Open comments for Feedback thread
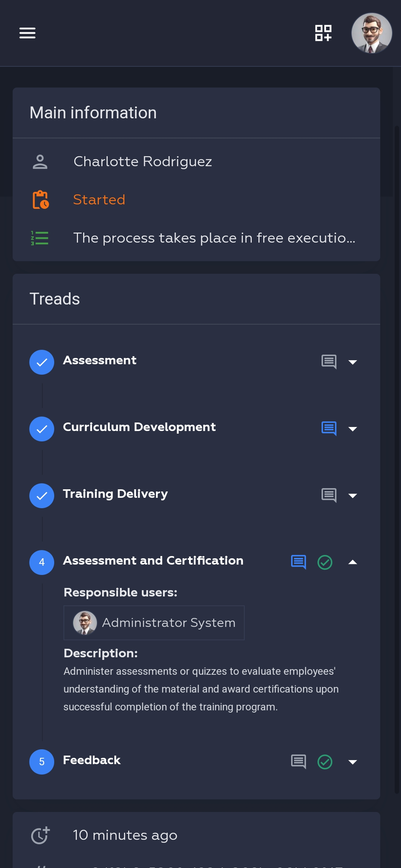This screenshot has width=401, height=868. coord(299,762)
